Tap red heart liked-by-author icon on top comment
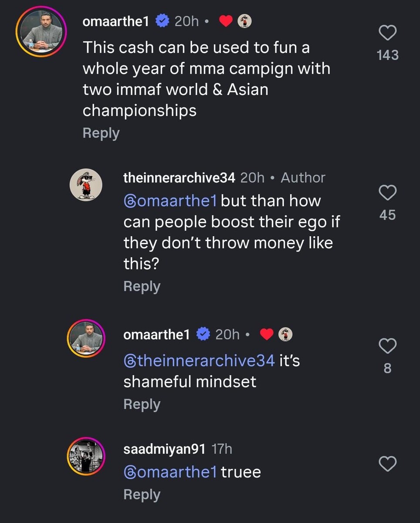The height and width of the screenshot is (523, 420). click(226, 22)
